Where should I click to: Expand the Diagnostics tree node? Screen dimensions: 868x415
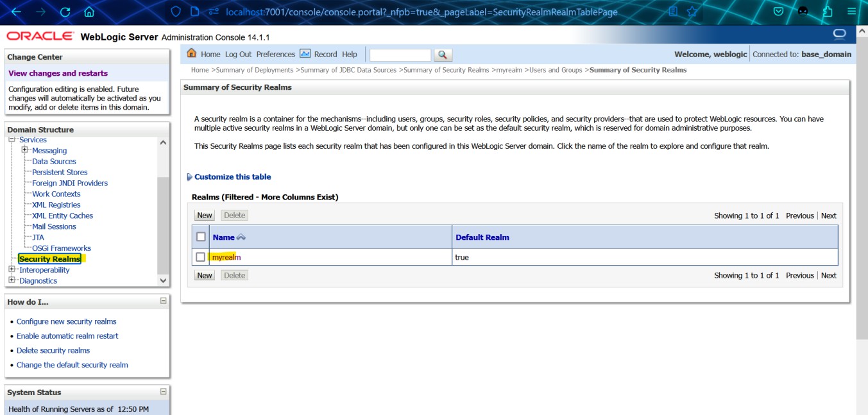[12, 280]
